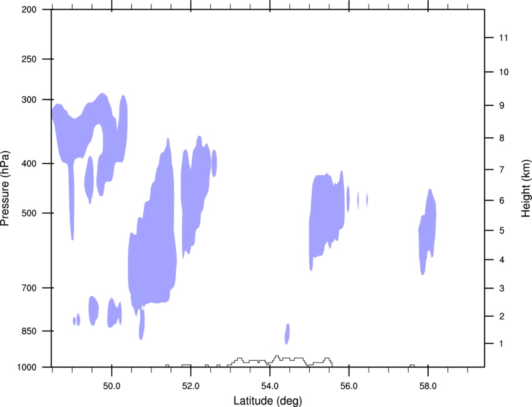Click the 500 pressure tick label
Viewport: 532px width, 407px height.
point(29,213)
